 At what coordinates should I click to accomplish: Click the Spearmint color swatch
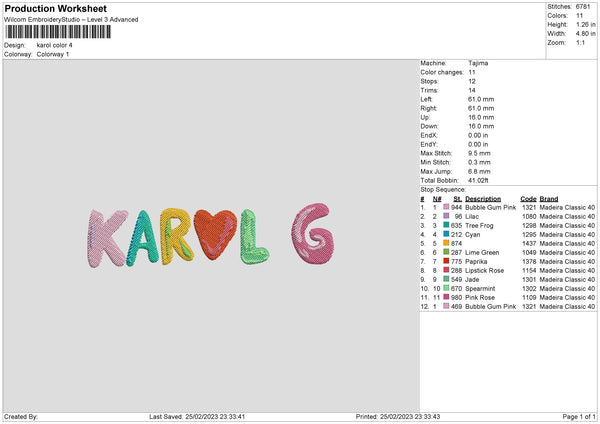click(446, 288)
